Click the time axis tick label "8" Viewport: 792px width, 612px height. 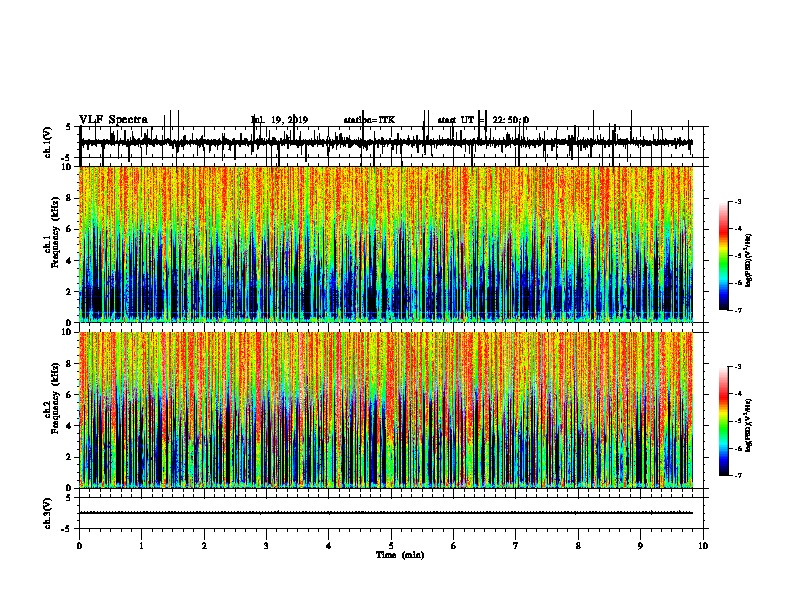tap(578, 546)
